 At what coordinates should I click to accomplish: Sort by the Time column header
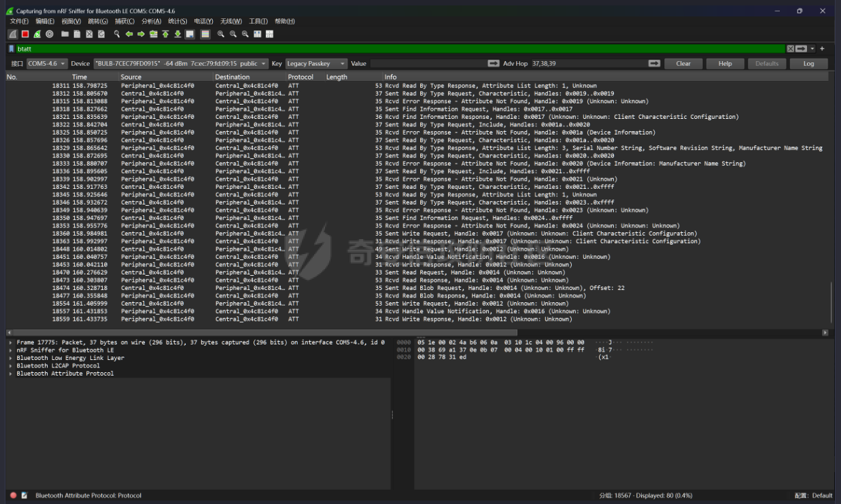tap(95, 77)
